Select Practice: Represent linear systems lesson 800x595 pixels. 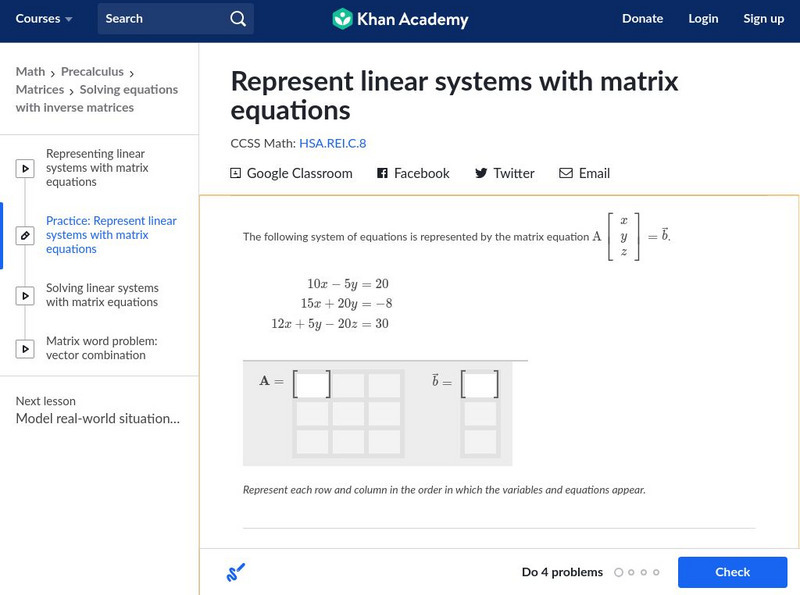pyautogui.click(x=111, y=235)
